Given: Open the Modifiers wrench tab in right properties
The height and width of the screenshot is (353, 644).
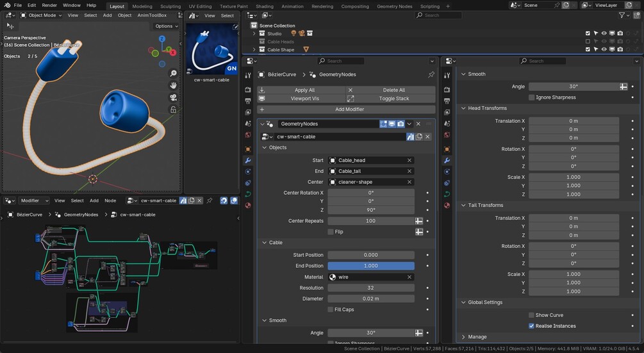Looking at the screenshot, I should pyautogui.click(x=447, y=160).
